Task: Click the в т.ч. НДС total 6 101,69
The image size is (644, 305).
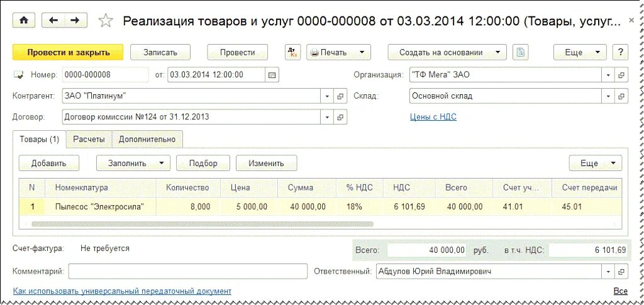Action: pos(588,250)
